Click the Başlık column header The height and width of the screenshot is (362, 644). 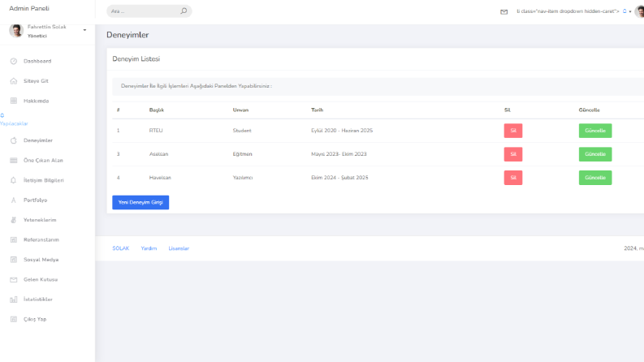tap(157, 110)
